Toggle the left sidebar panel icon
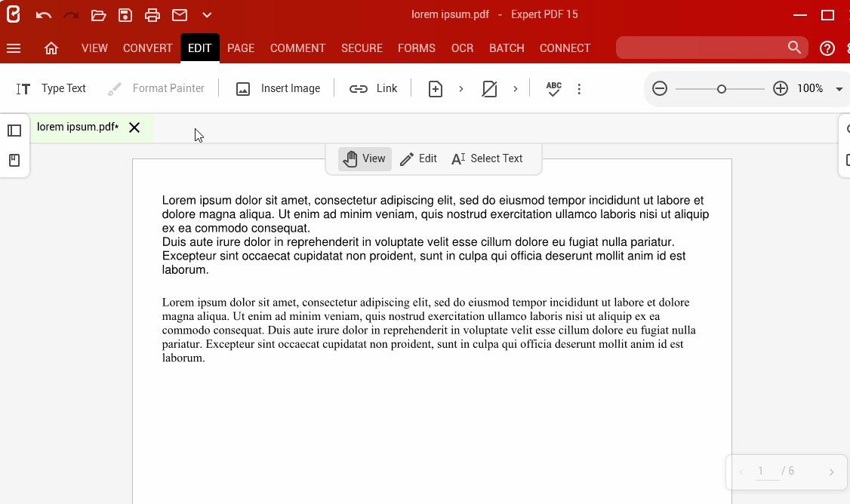The image size is (850, 504). pyautogui.click(x=14, y=131)
